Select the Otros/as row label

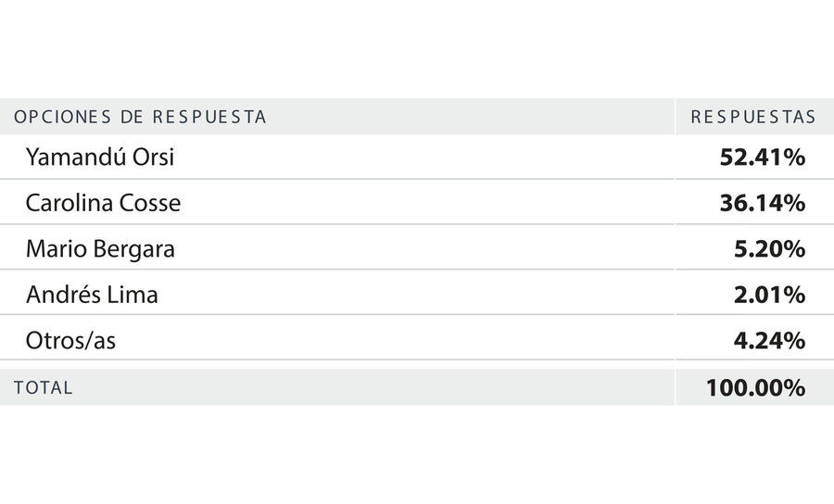click(70, 340)
